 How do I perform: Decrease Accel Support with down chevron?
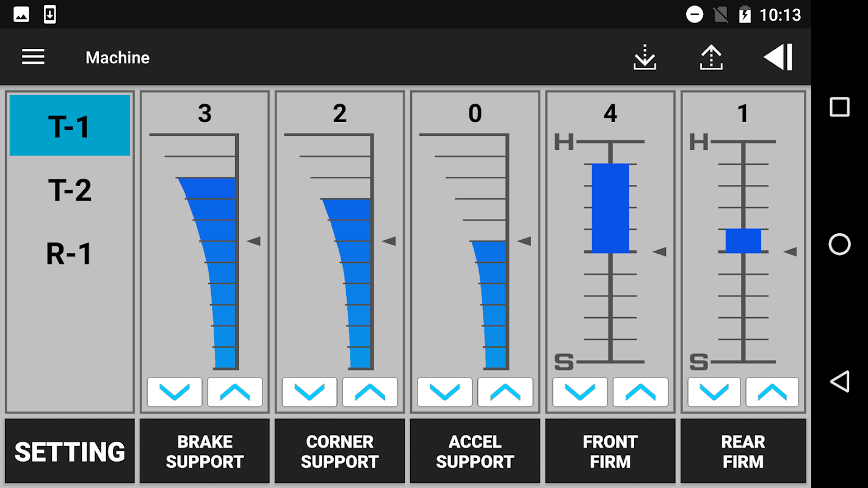click(x=445, y=392)
